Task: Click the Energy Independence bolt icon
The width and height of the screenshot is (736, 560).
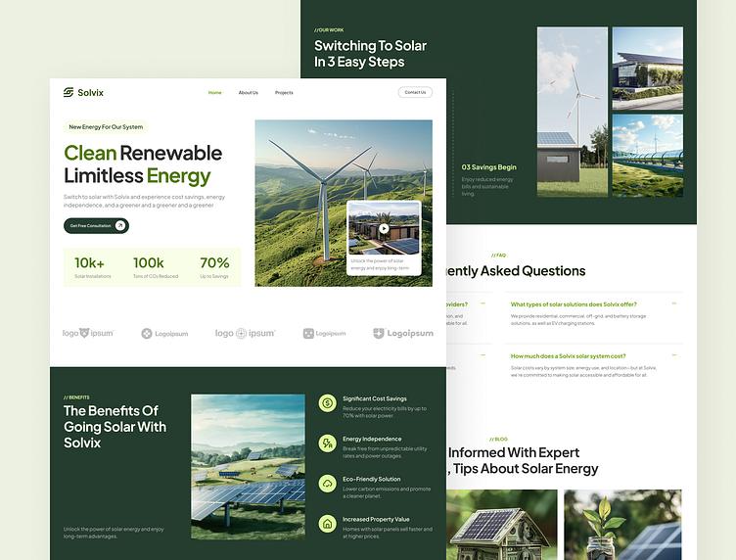Action: (x=328, y=443)
